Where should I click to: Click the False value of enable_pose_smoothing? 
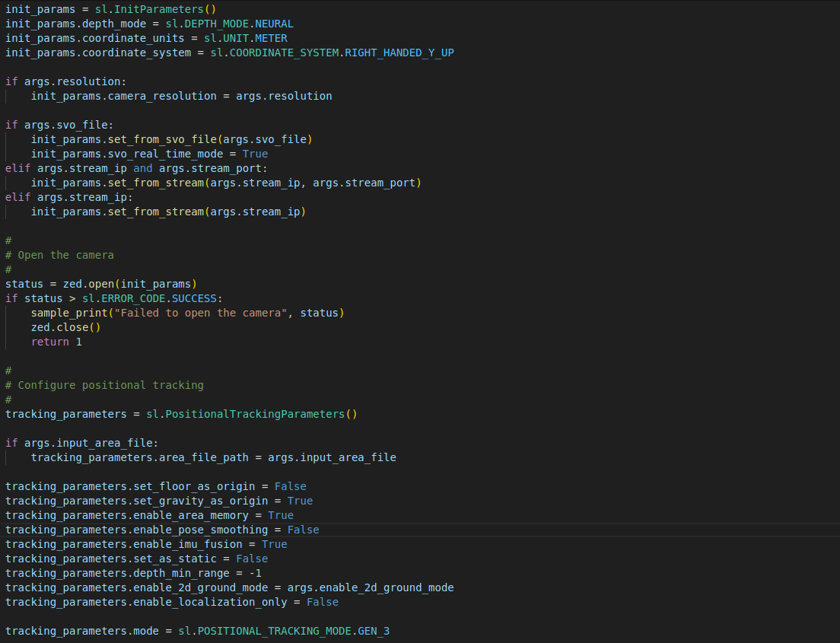point(303,530)
